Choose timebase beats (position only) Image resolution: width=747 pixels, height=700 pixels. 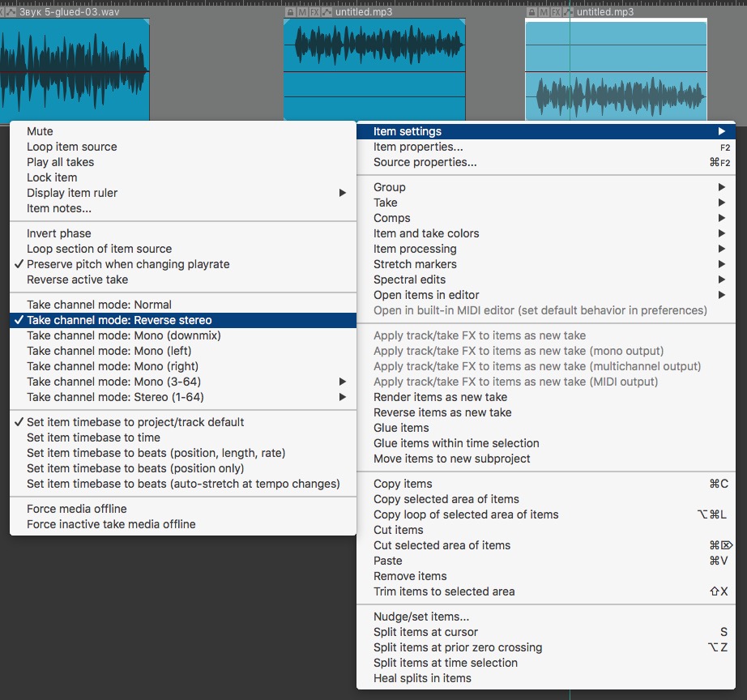pos(183,468)
